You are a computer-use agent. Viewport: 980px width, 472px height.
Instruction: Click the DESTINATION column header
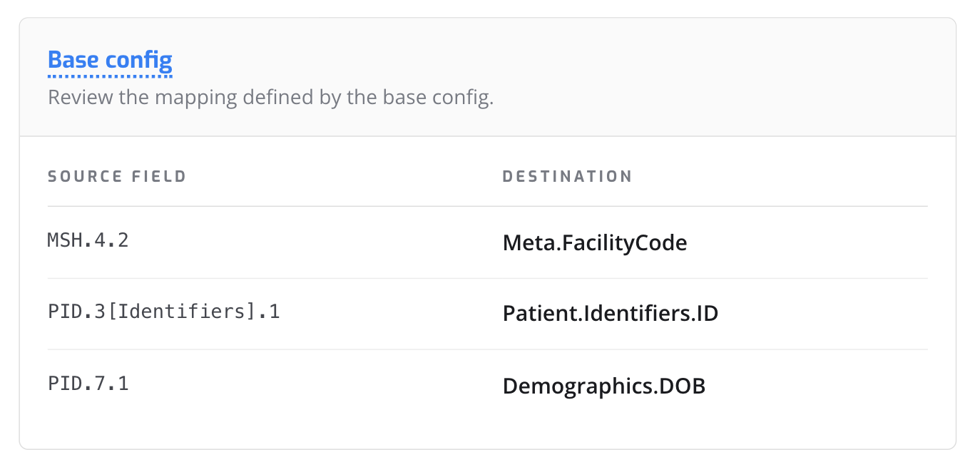click(567, 176)
